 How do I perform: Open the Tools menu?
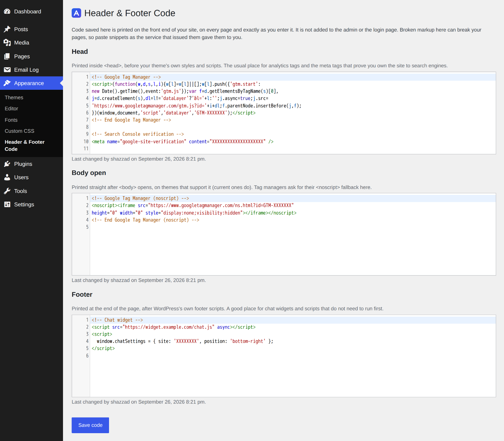coord(31,191)
